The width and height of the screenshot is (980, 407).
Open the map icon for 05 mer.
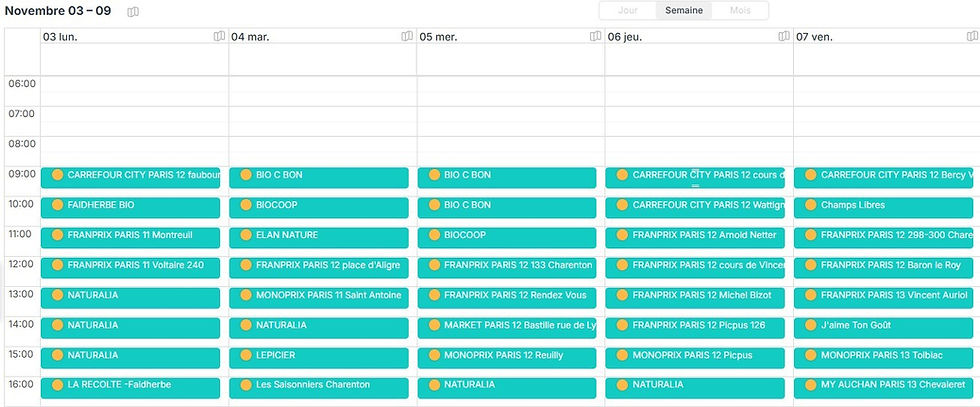596,36
